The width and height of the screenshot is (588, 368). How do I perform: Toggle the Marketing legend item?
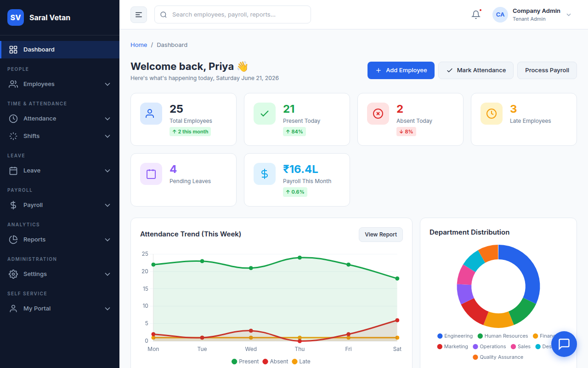pyautogui.click(x=452, y=347)
